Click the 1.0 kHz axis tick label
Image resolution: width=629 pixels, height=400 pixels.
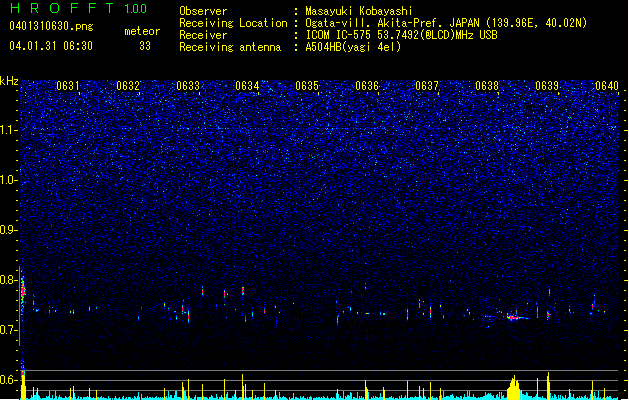coord(7,180)
